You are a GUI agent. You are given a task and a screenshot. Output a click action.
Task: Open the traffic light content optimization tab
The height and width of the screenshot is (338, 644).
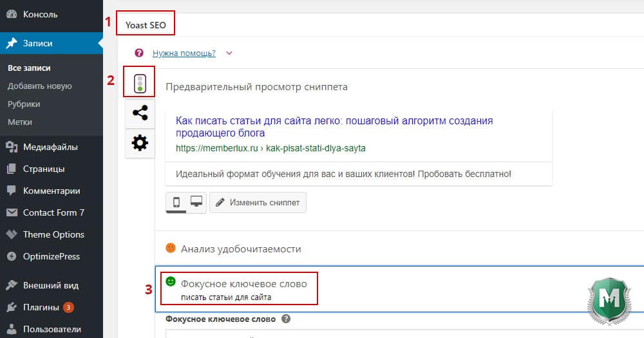[x=140, y=82]
